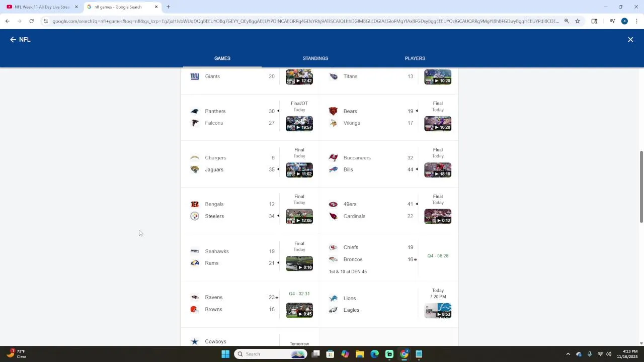Click the Q4 - 06:26 game clock
This screenshot has height=362, width=644.
point(438,256)
